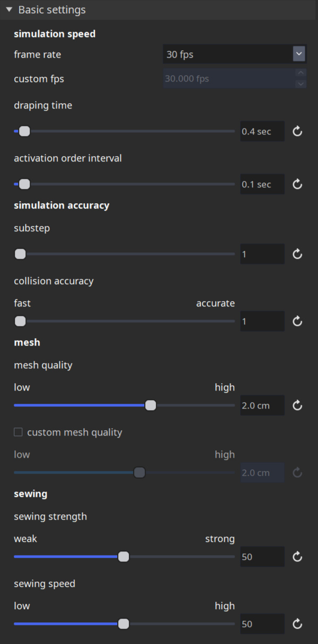Reset mesh quality to default
318x644 pixels.
pyautogui.click(x=297, y=405)
